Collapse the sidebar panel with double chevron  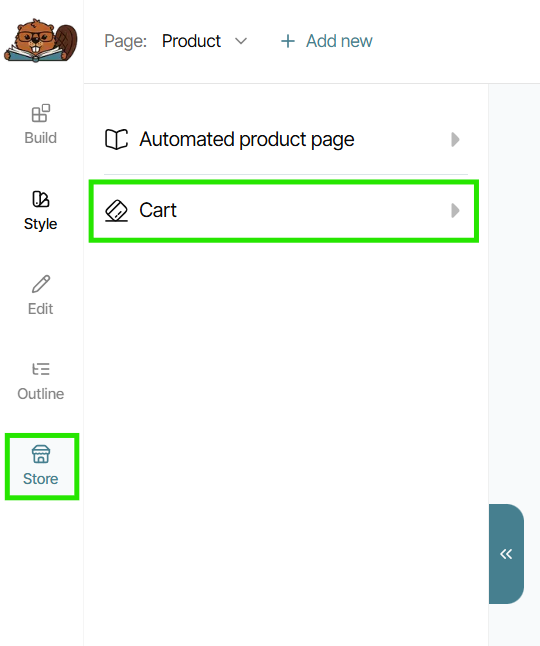tap(506, 554)
